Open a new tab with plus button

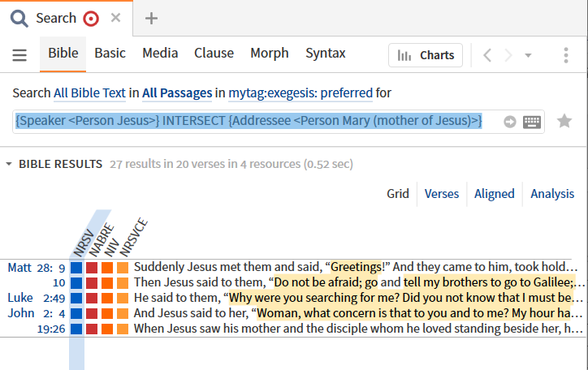click(151, 18)
